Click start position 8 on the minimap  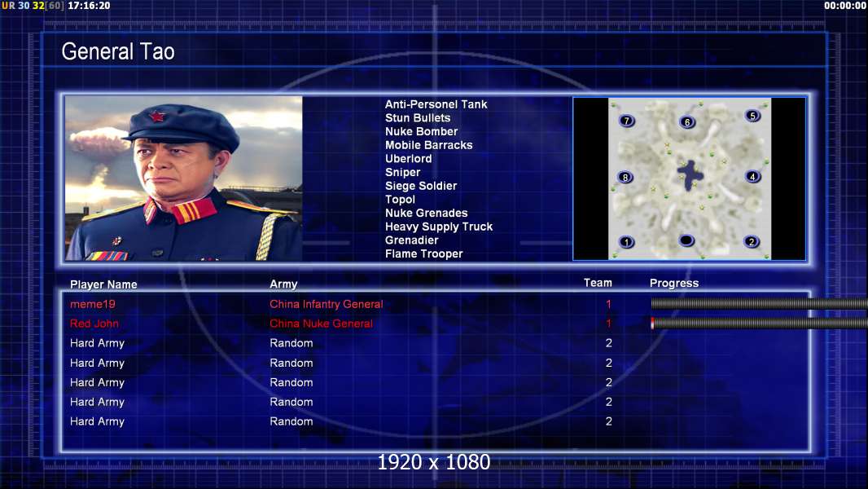tap(625, 177)
